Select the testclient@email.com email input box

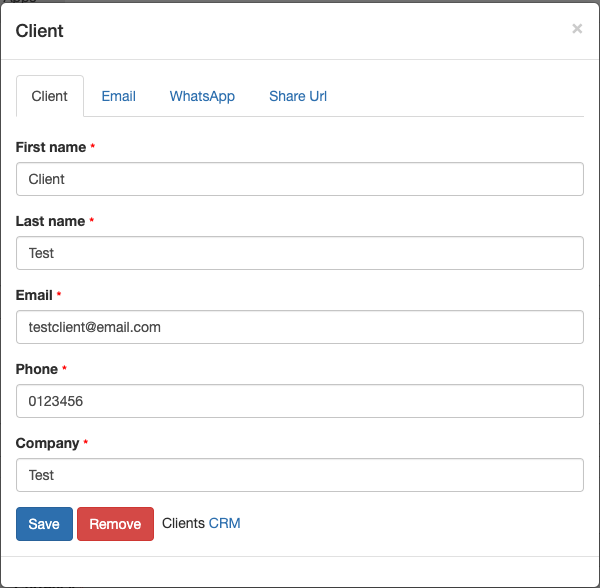click(300, 327)
